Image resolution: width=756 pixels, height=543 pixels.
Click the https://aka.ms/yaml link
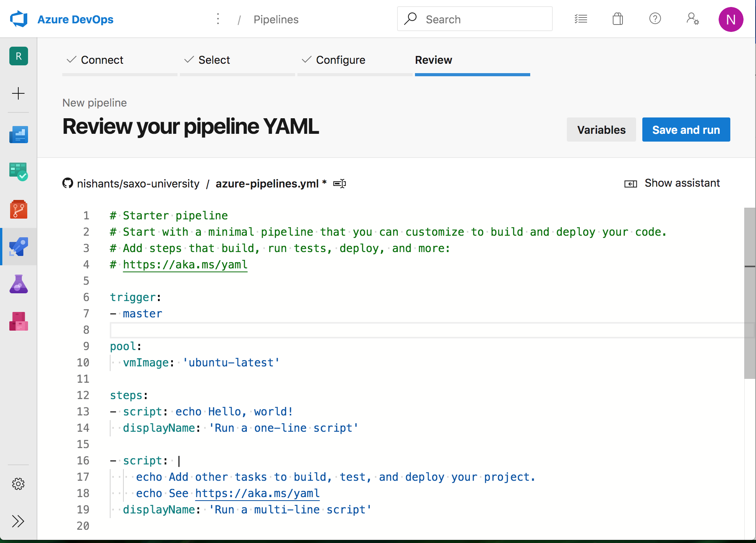(x=185, y=264)
